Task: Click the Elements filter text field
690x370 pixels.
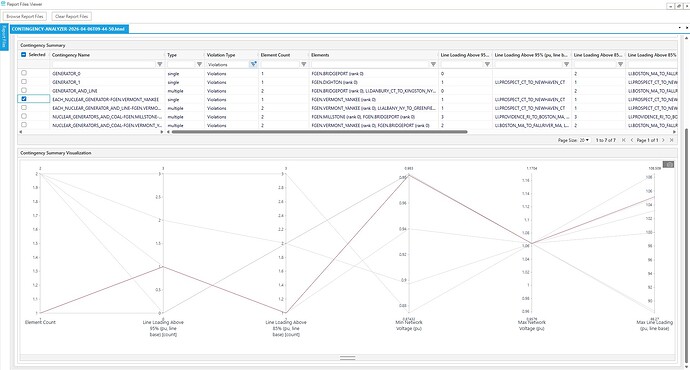Action: 370,64
